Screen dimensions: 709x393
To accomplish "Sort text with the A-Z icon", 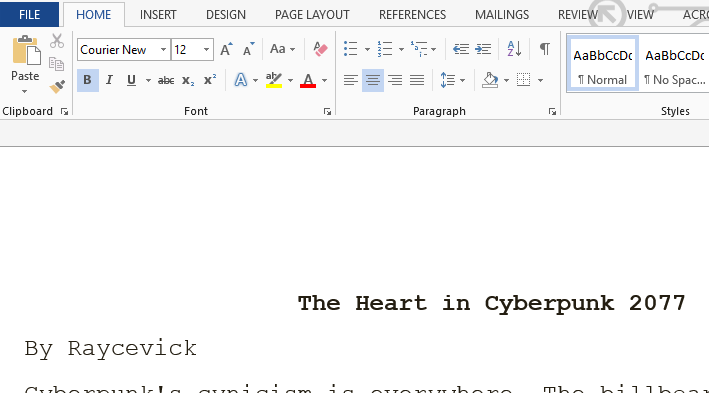I will (x=515, y=49).
